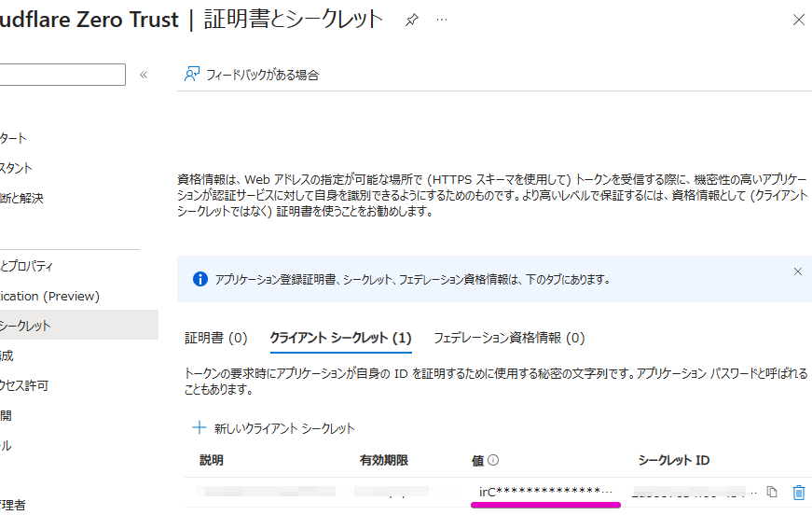This screenshot has height=529, width=812.
Task: Delete the client secret with trash icon
Action: pyautogui.click(x=799, y=493)
